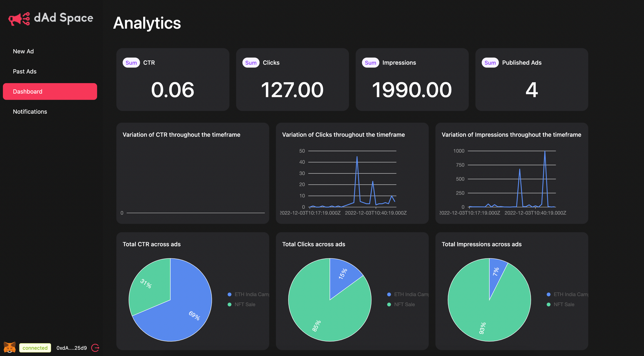Screen dimensions: 644x356
Task: Click the Total Impressions across ads title
Action: point(482,244)
